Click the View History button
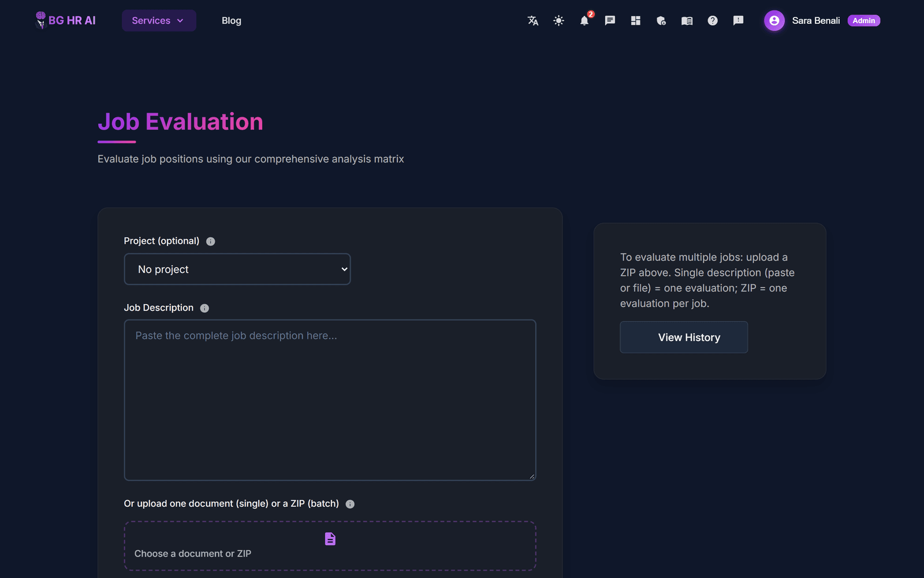The image size is (924, 578). (x=684, y=338)
